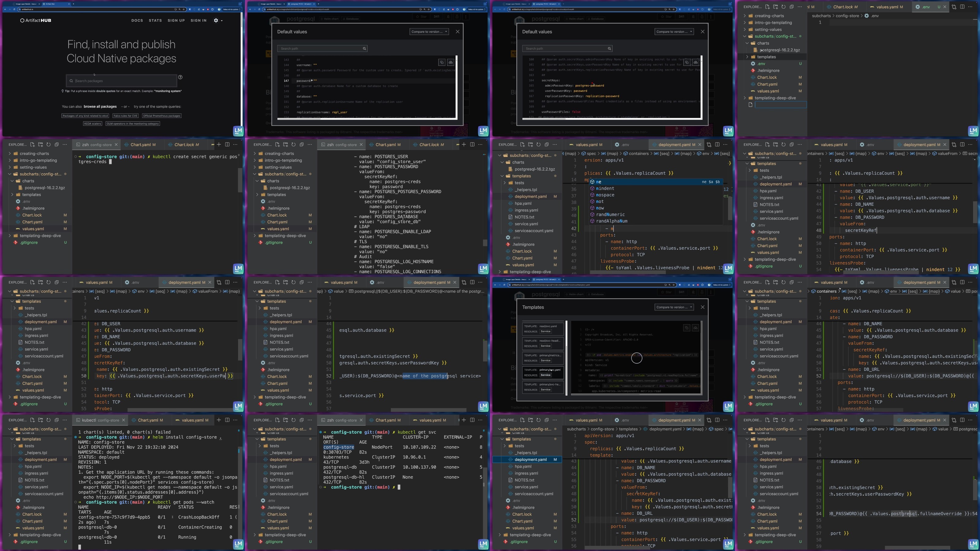Open Chart.yaml M tab in the kubectl get svc window

tap(388, 420)
